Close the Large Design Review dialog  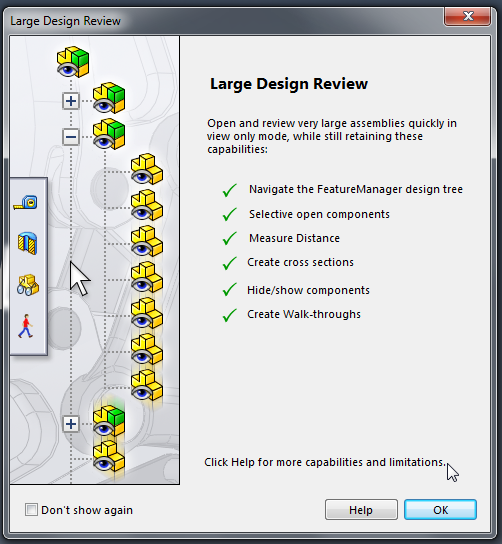467,16
